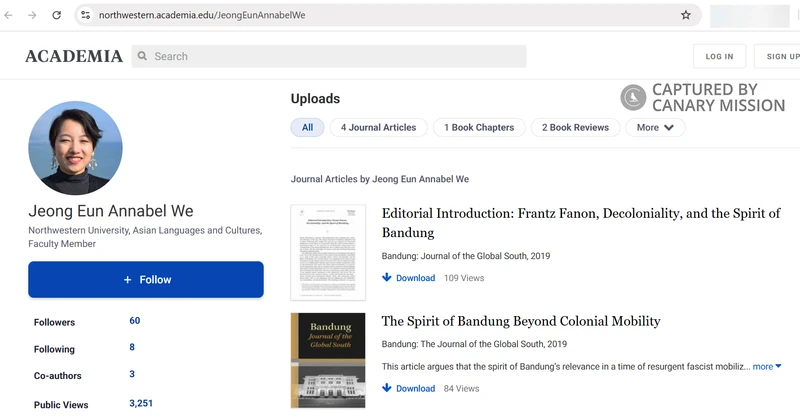800x418 pixels.
Task: Open site information icon in address bar
Action: point(86,15)
